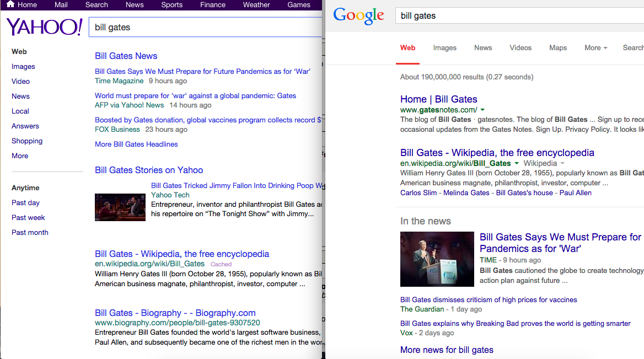Open Bill Gates's house sitelink
The height and width of the screenshot is (359, 644).
coord(524,193)
